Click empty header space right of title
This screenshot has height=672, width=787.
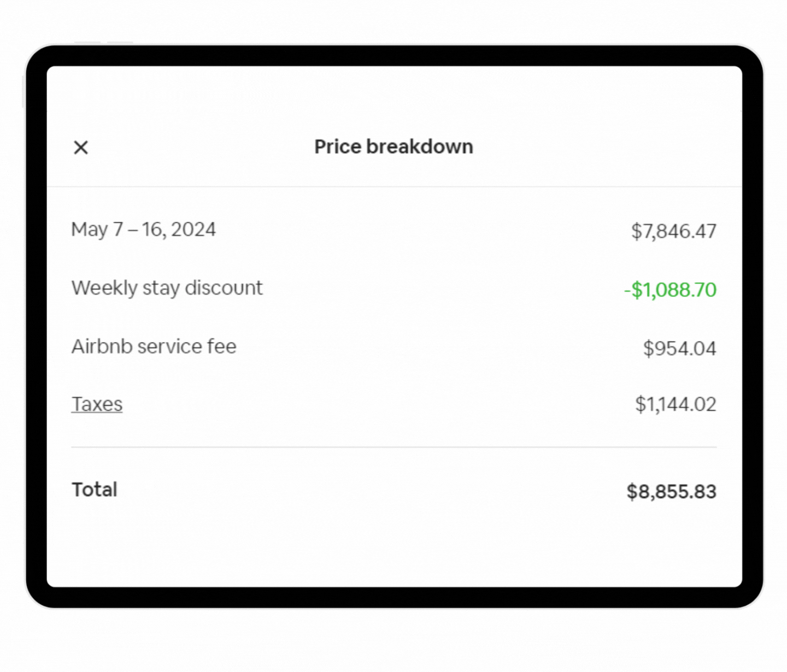[601, 147]
